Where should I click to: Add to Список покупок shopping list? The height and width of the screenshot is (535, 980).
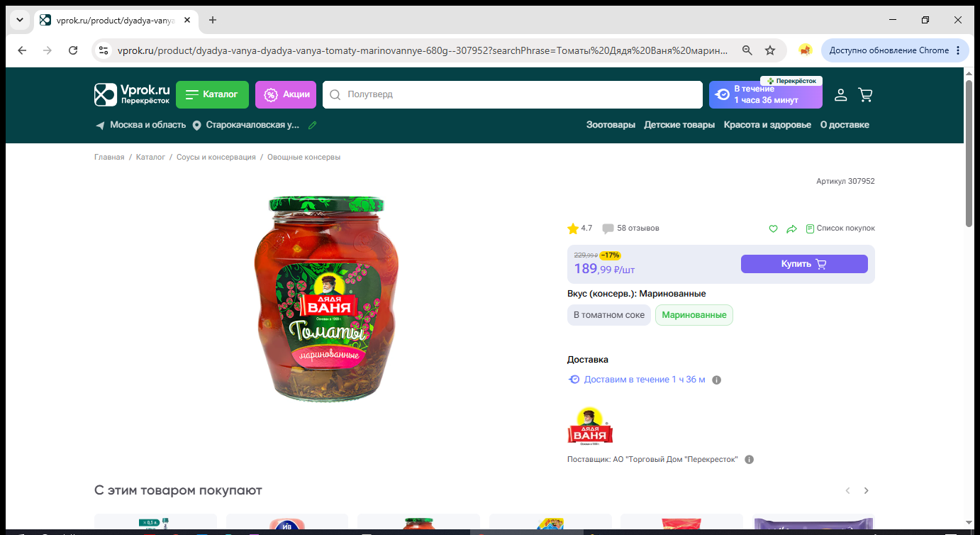point(840,228)
